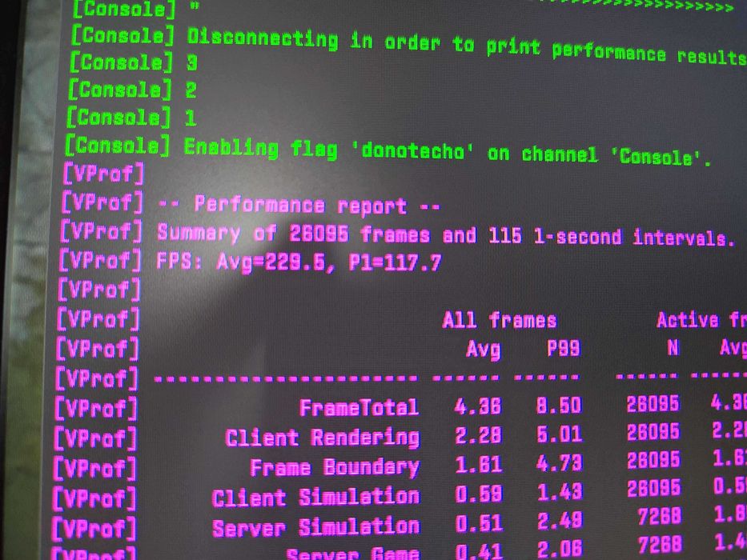Viewport: 747px width, 560px height.
Task: Click the '2.49' P99 value for Server Simulation
Action: click(560, 522)
